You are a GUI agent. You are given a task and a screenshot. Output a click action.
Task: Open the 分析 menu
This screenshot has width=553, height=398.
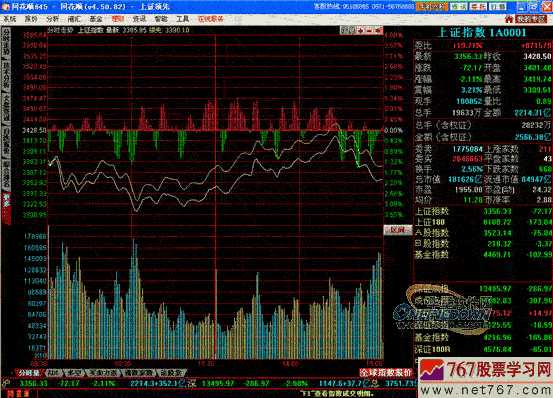point(53,19)
